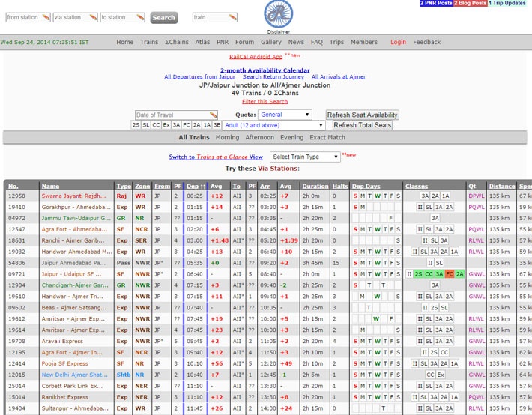Open the Atlas menu item
The image size is (532, 415).
202,42
